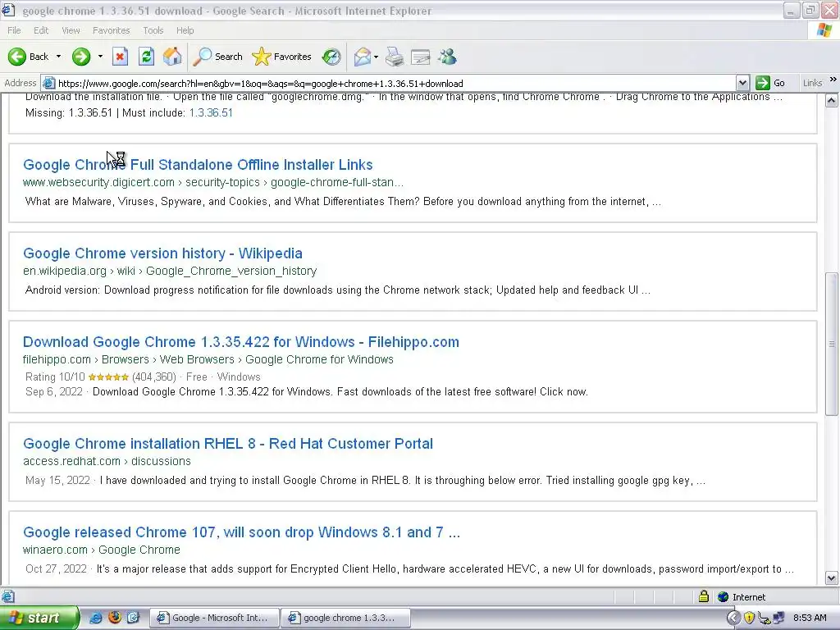Open the View menu
The width and height of the screenshot is (840, 630).
point(71,30)
